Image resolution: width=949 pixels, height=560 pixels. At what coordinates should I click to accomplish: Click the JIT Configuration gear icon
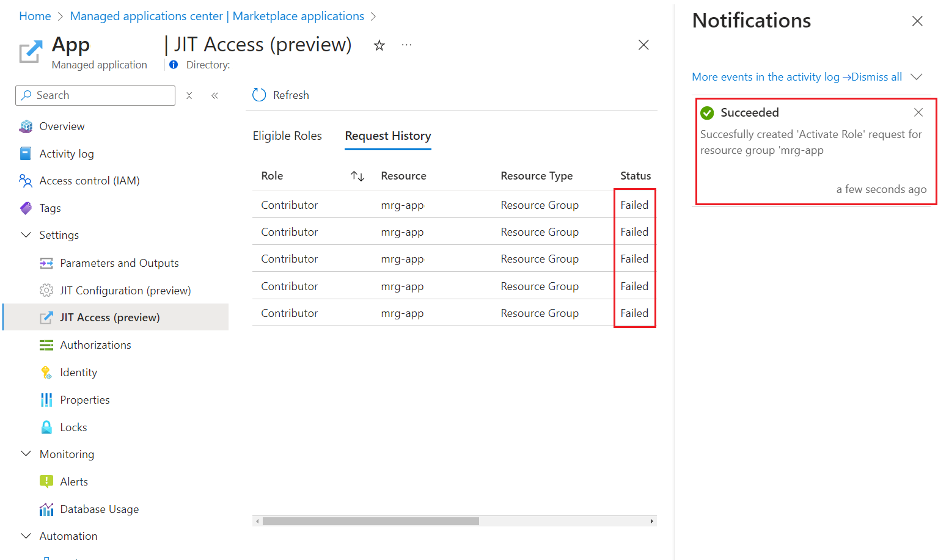(46, 290)
